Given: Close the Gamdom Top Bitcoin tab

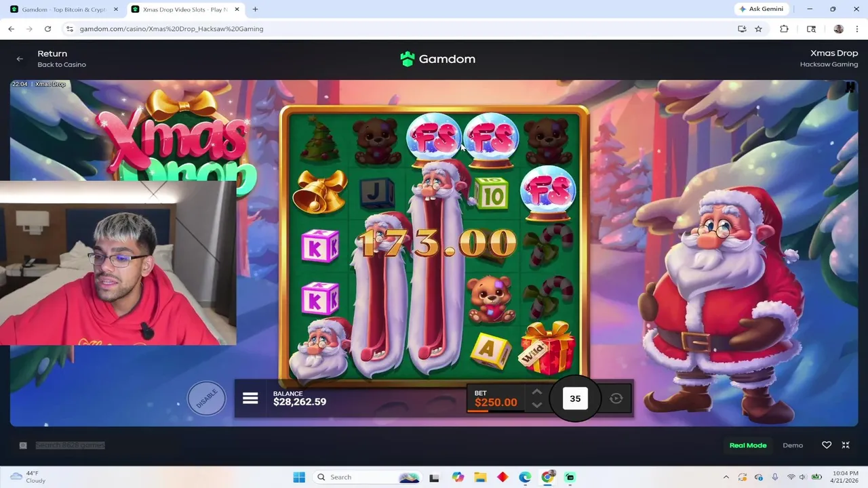Looking at the screenshot, I should (x=116, y=9).
